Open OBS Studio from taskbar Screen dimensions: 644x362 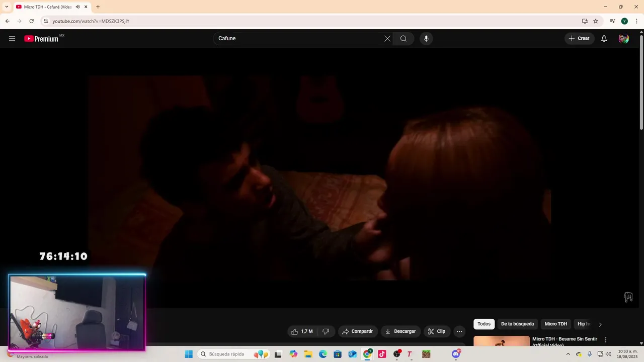[397, 354]
